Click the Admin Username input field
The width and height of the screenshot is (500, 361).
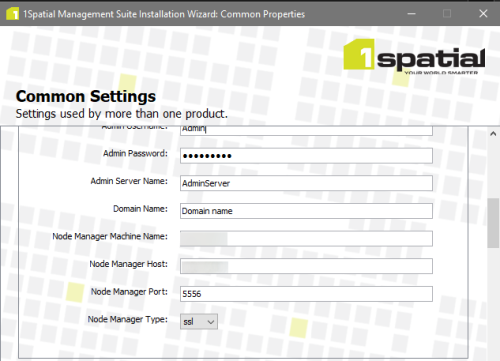click(306, 131)
